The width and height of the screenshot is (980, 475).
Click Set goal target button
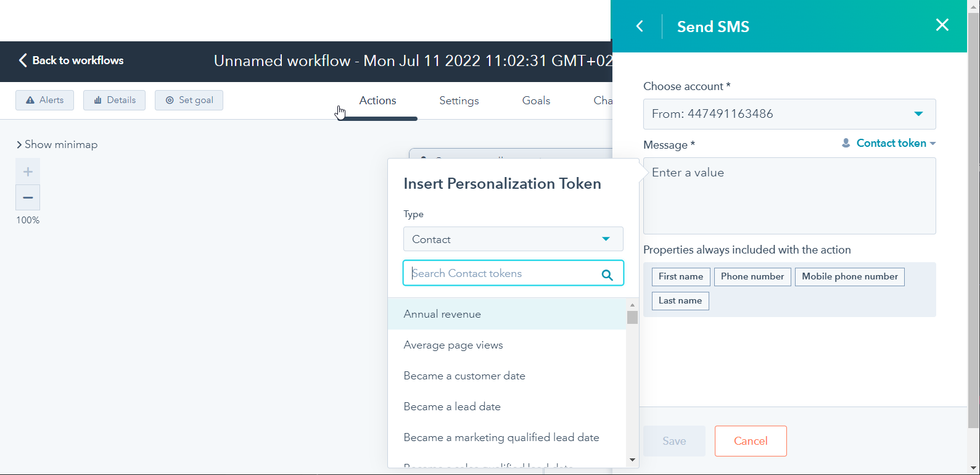click(189, 100)
